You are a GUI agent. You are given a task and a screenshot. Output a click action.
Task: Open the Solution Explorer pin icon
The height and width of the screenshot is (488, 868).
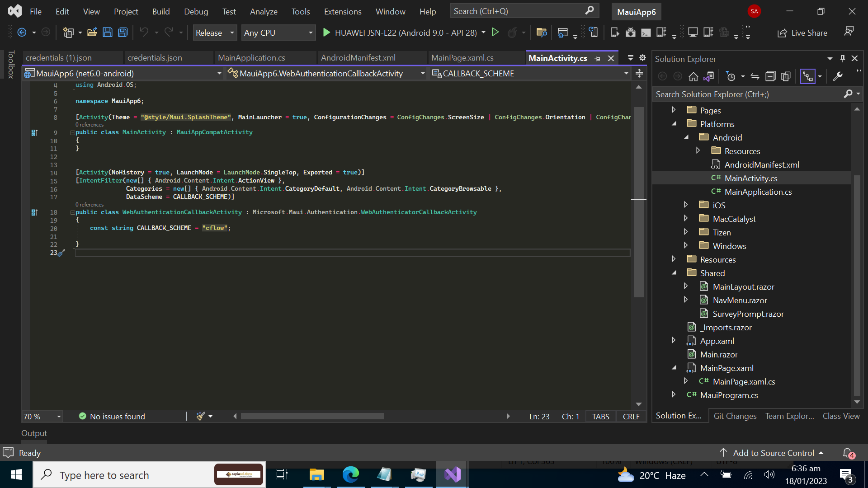coord(843,59)
